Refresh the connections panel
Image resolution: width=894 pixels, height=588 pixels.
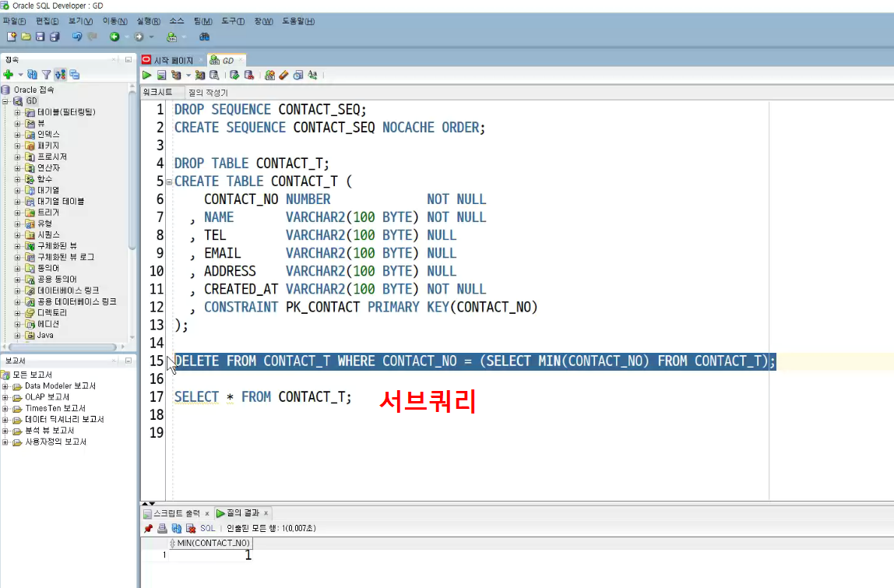(33, 74)
